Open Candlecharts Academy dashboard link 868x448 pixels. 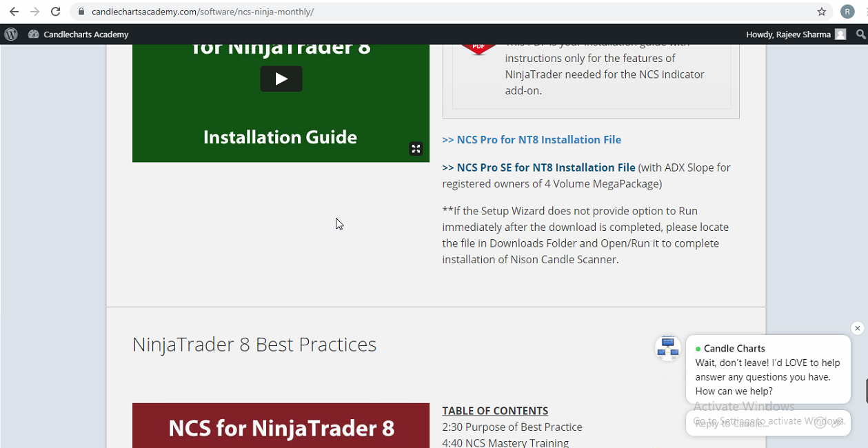78,34
